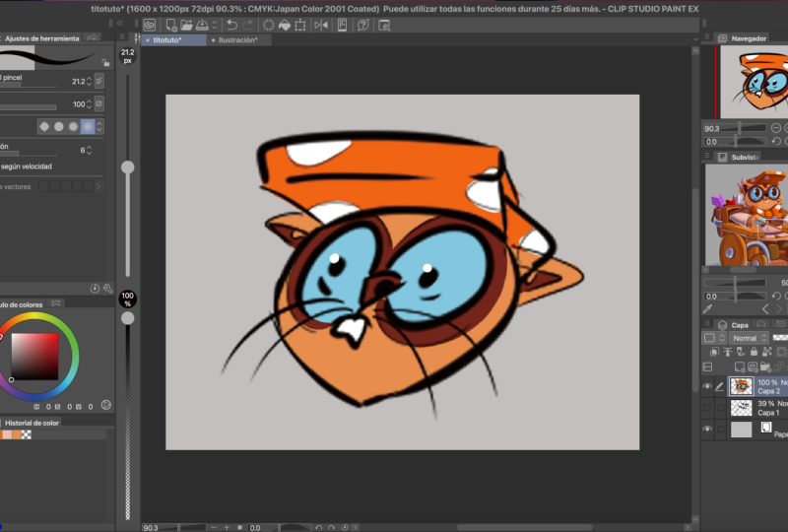788x532 pixels.
Task: Click the vertical brush size slider handle
Action: [128, 167]
